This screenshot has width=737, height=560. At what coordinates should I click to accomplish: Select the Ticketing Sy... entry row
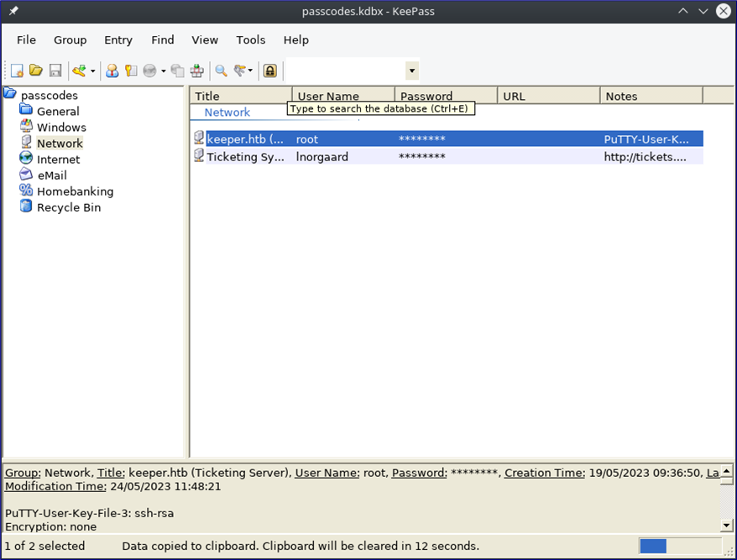[447, 156]
